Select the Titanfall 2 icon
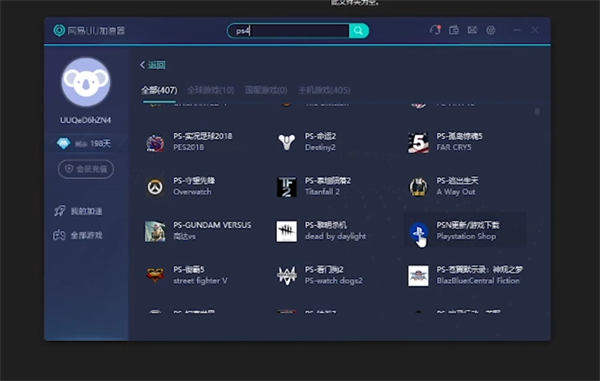Screen dimensions: 600x381 pos(287,187)
